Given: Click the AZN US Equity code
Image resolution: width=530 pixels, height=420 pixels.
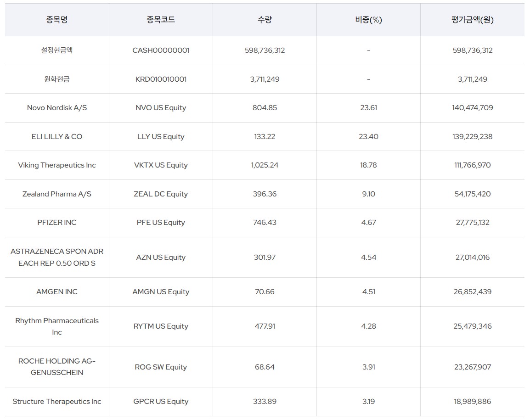Looking at the screenshot, I should click(161, 257).
